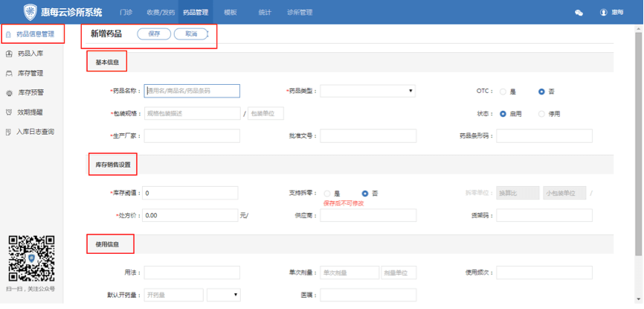This screenshot has height=309, width=644.
Task: Select OTC 否 radio button
Action: (x=541, y=92)
